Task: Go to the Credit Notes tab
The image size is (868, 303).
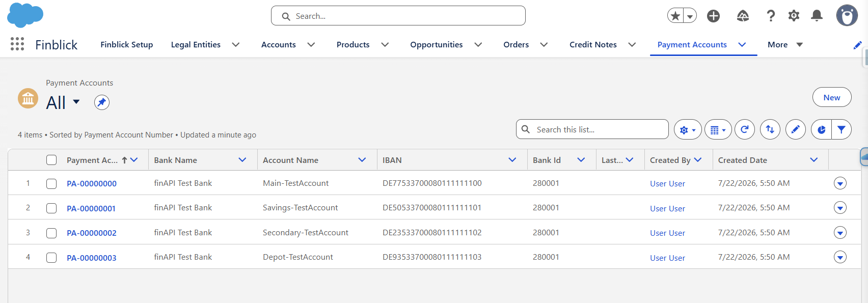Action: [x=593, y=45]
